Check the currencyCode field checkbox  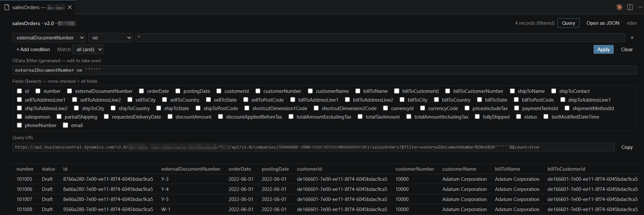423,108
